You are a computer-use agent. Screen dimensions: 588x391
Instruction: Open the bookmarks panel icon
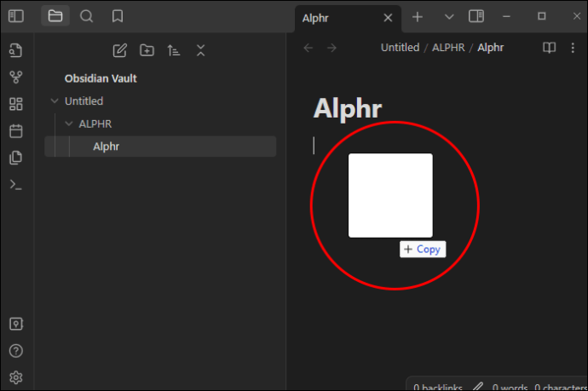(118, 16)
